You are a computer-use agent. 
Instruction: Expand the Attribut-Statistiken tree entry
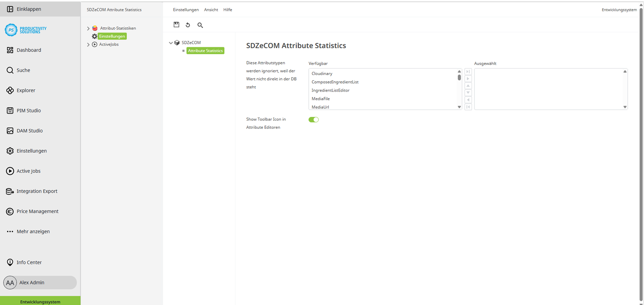[x=89, y=28]
